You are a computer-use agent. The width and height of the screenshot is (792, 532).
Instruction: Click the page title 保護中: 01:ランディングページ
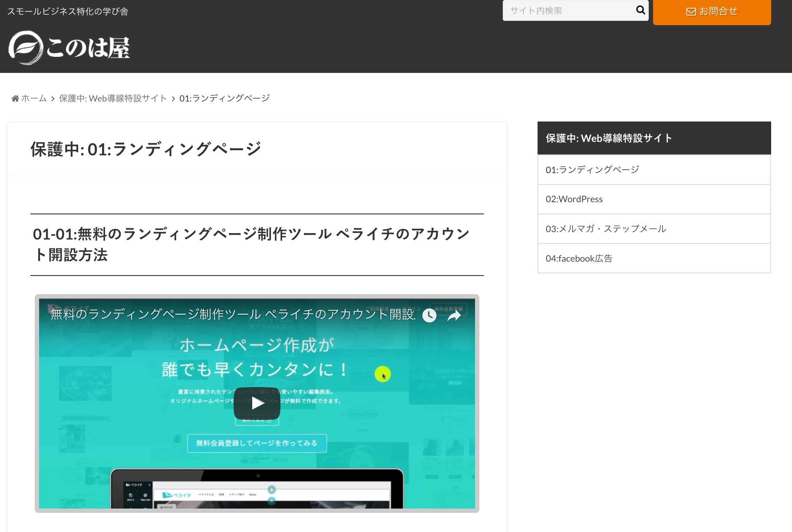point(145,149)
